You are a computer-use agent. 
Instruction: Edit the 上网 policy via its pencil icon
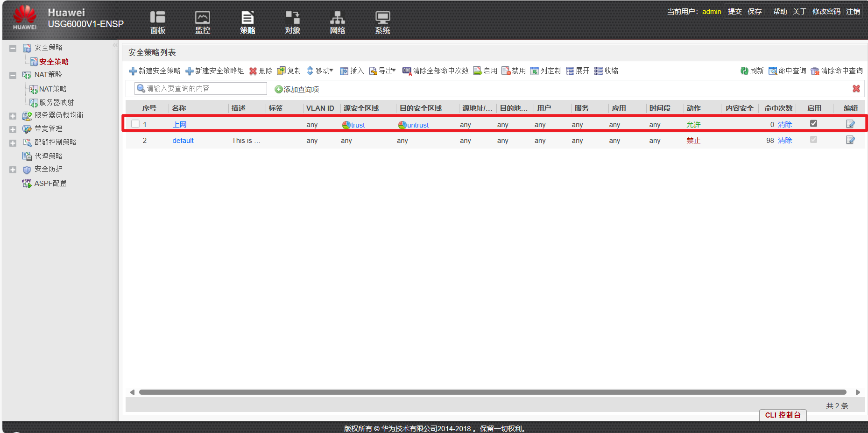(851, 124)
